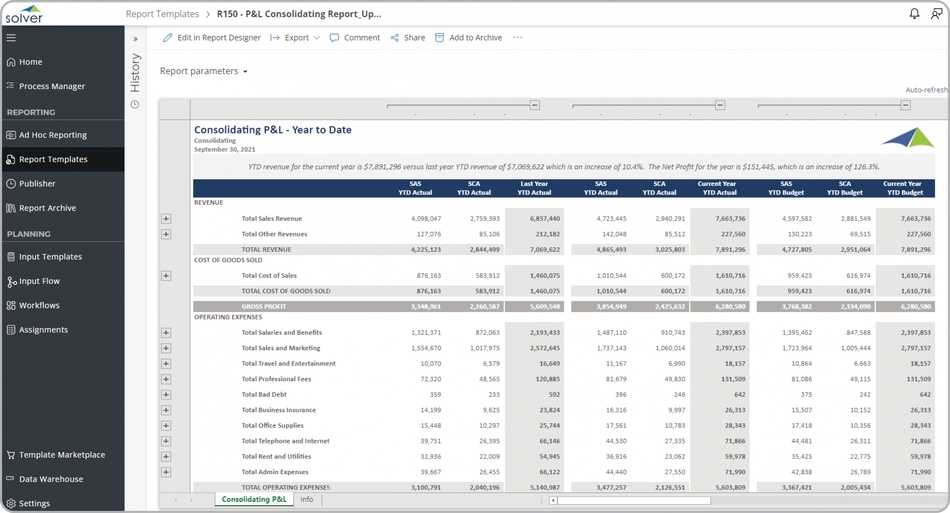Click the History clock icon
This screenshot has width=950, height=513.
[x=135, y=104]
